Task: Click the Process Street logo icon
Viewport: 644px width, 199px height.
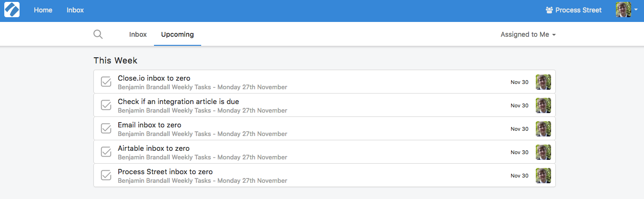Action: pos(12,10)
